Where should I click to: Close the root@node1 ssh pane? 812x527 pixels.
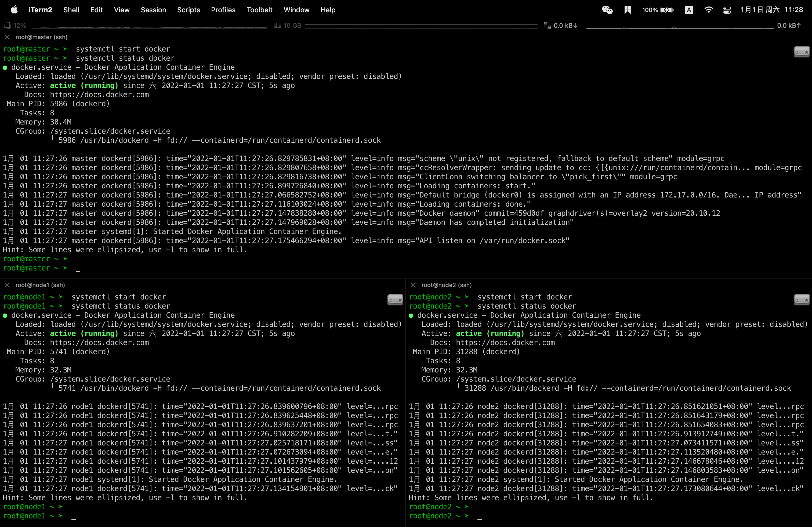click(7, 285)
